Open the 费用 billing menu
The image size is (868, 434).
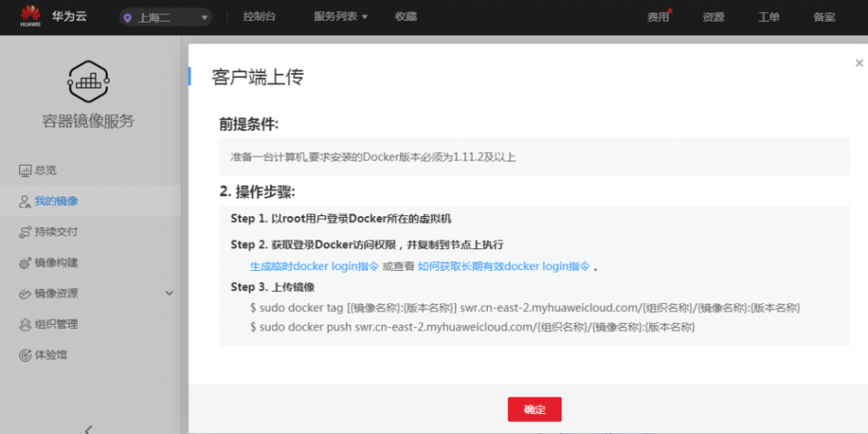pyautogui.click(x=658, y=17)
